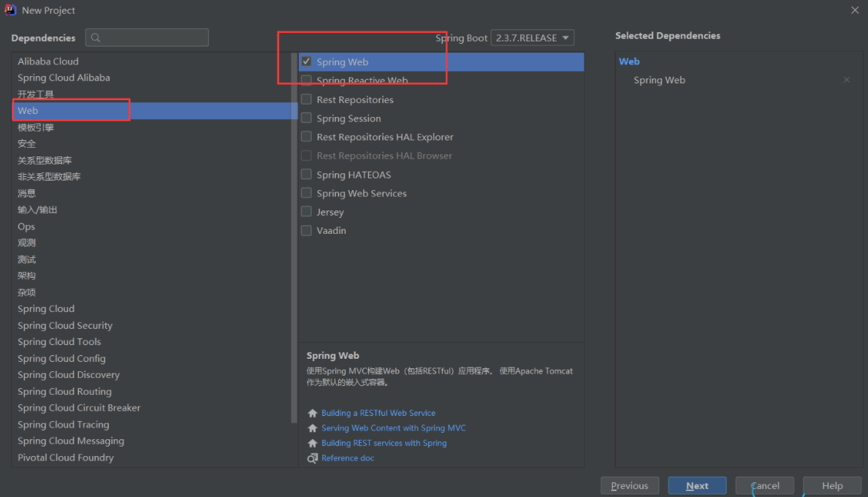The width and height of the screenshot is (868, 497).
Task: Select the Spring Cloud Circuit Breaker category
Action: (x=151, y=408)
